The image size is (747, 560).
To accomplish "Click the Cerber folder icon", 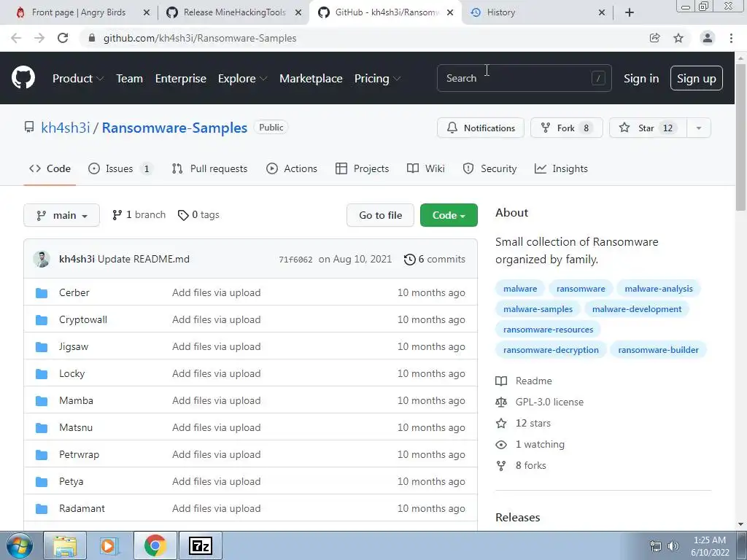I will [42, 292].
